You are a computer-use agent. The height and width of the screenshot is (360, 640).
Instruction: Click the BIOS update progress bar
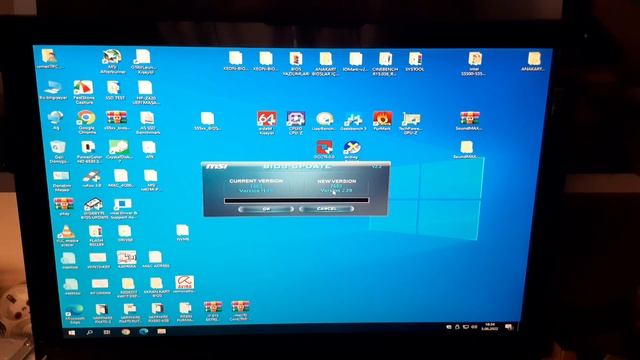pyautogui.click(x=296, y=200)
